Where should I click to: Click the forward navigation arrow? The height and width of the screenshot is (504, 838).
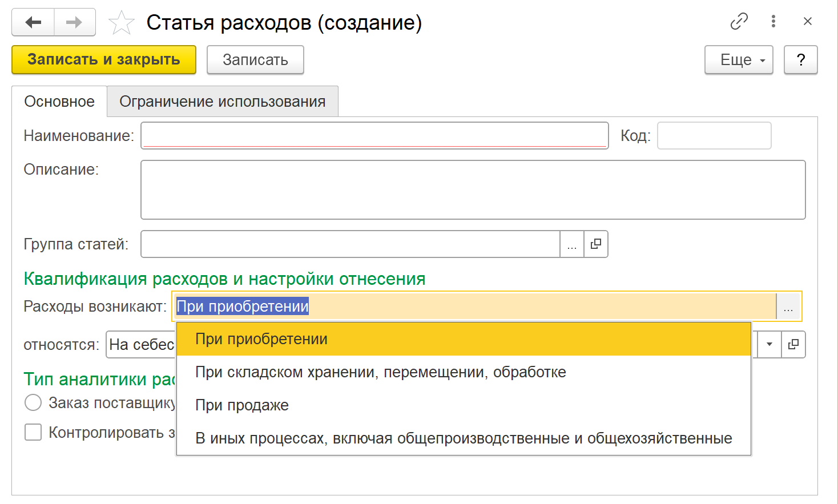click(x=75, y=23)
